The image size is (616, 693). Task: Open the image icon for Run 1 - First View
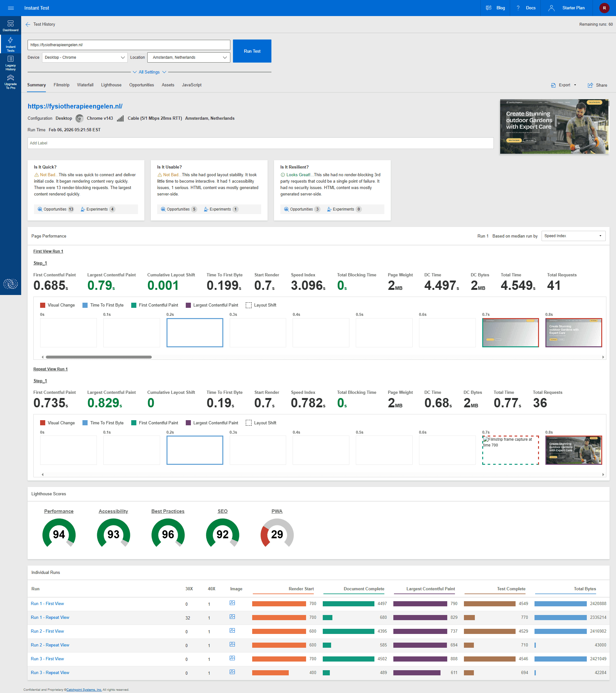click(x=232, y=603)
